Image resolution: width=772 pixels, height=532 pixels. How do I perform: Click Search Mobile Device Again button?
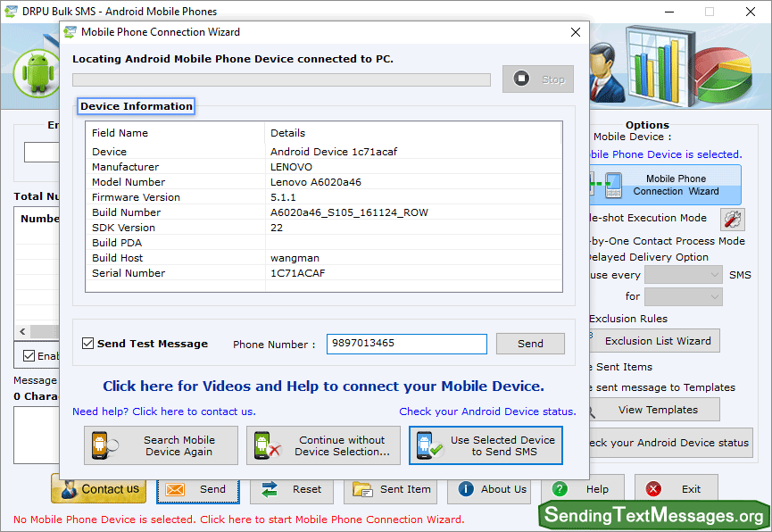161,445
